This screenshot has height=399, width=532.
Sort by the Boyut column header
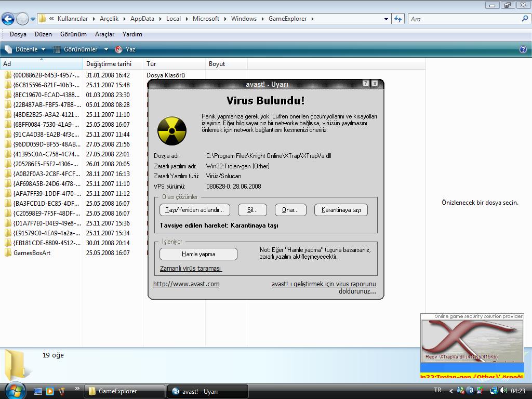227,64
